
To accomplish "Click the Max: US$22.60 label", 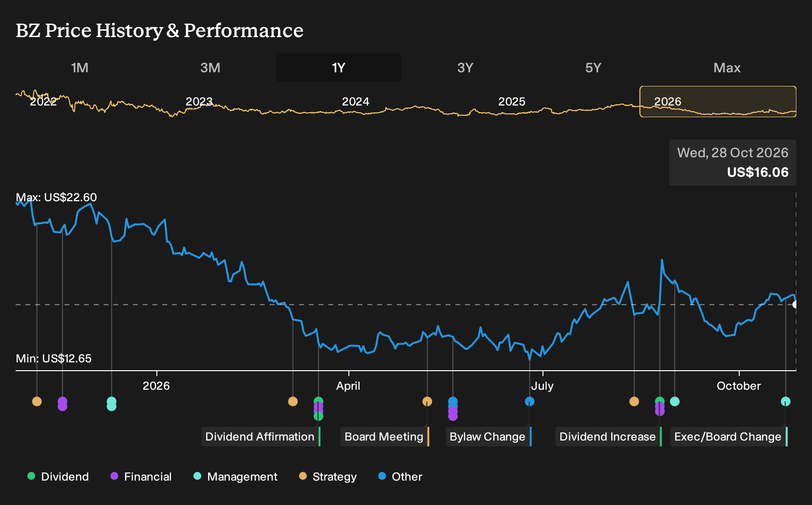I will 56,197.
